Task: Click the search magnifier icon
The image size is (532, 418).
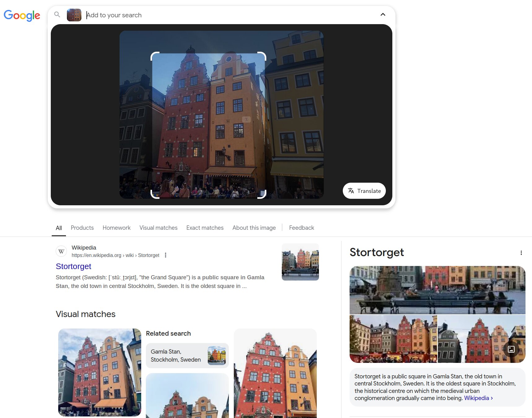Action: coord(57,15)
